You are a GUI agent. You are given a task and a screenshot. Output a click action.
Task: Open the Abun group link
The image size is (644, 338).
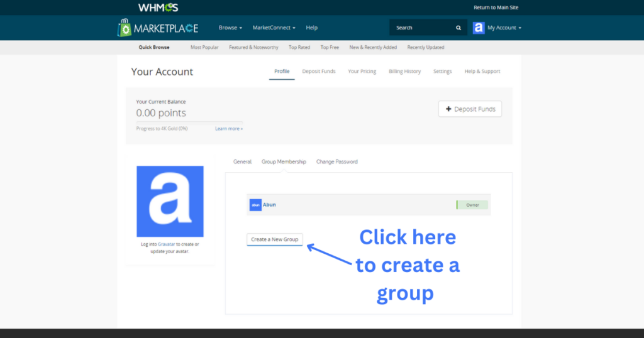[x=269, y=205]
